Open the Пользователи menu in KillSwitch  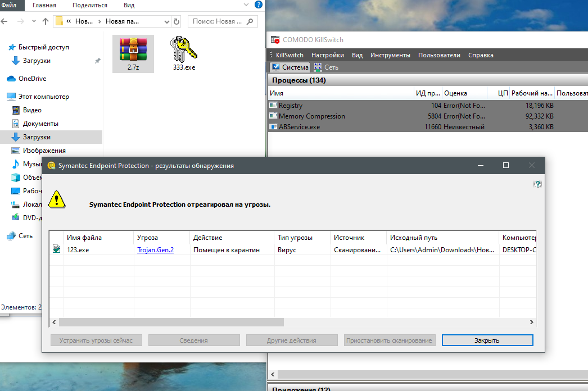click(x=439, y=55)
